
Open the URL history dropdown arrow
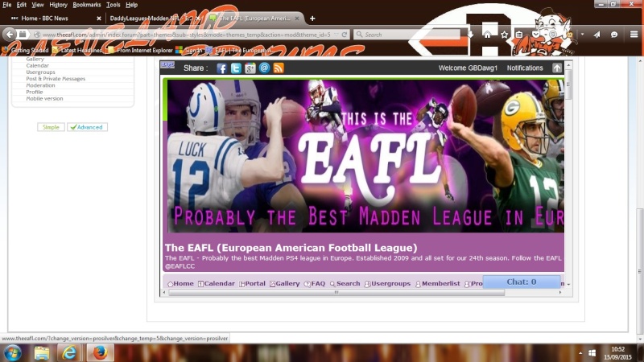coord(336,35)
